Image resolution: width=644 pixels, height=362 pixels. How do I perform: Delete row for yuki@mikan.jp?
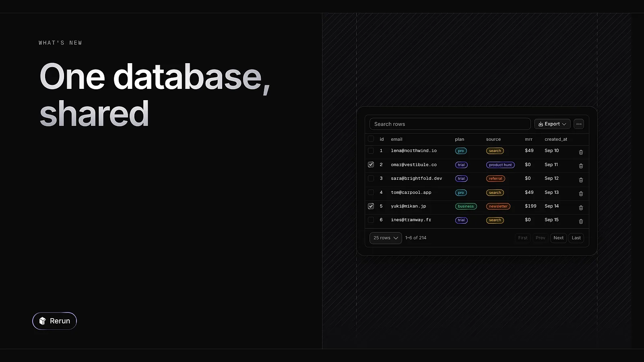(581, 208)
